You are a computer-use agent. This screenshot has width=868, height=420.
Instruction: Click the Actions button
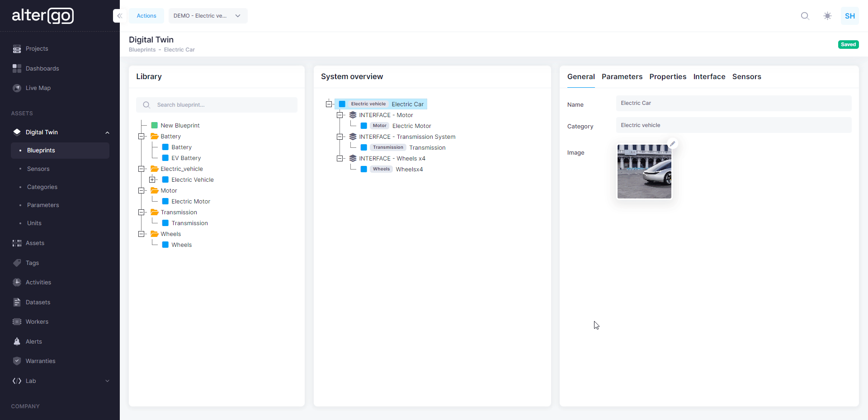coord(146,16)
